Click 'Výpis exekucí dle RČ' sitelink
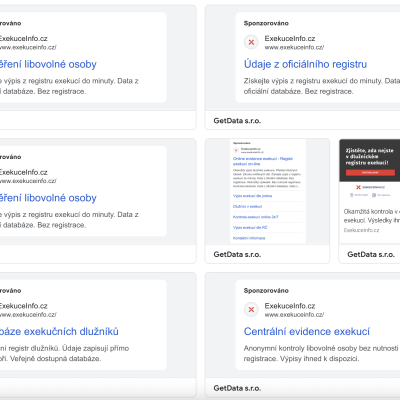The image size is (400, 400). [x=250, y=227]
